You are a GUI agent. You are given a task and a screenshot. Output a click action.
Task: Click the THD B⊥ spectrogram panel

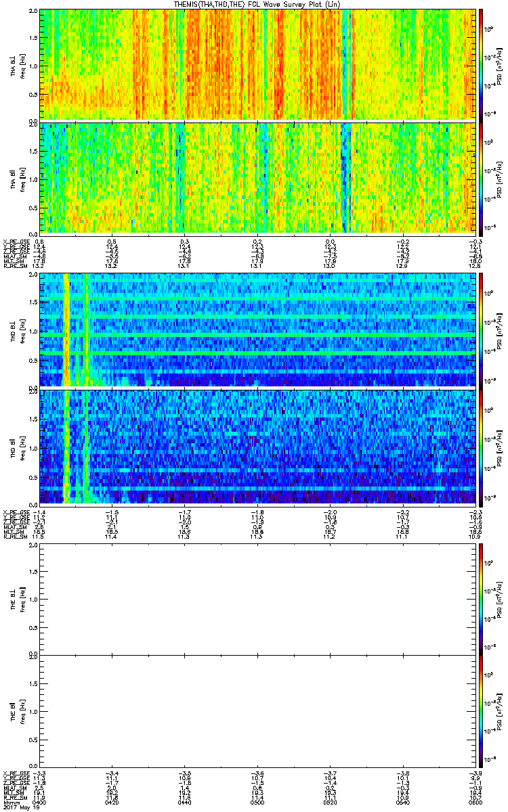click(257, 330)
